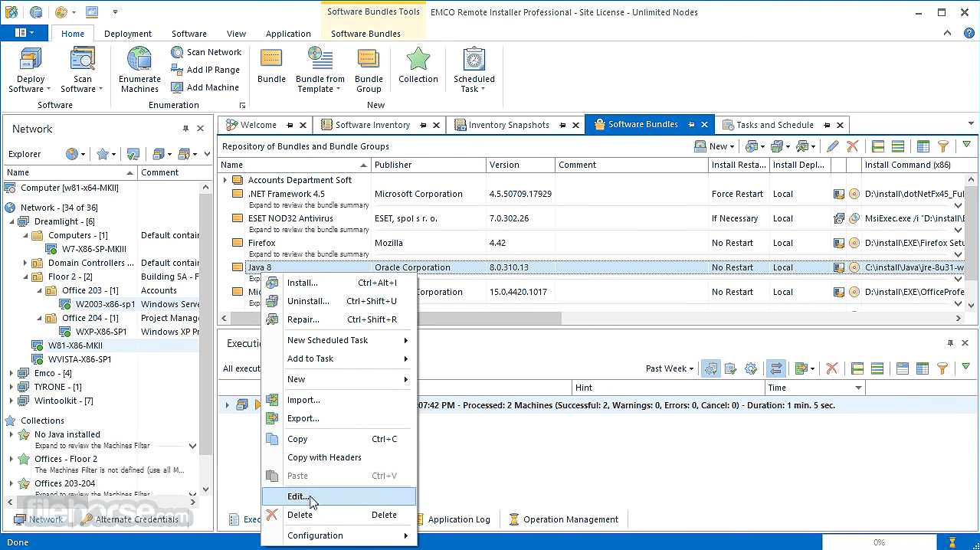Open the Past Week period dropdown

[x=670, y=368]
